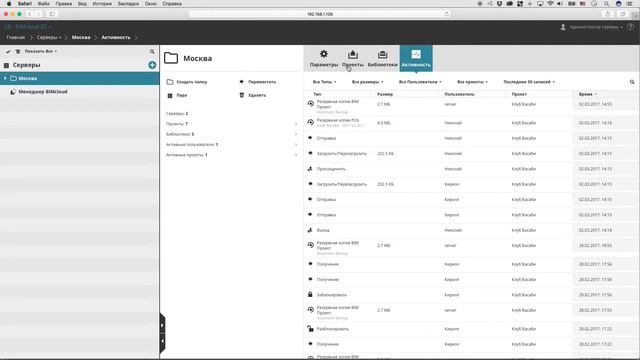Click the Выход row icon
Screen dimensions: 640x360
[x=310, y=230]
